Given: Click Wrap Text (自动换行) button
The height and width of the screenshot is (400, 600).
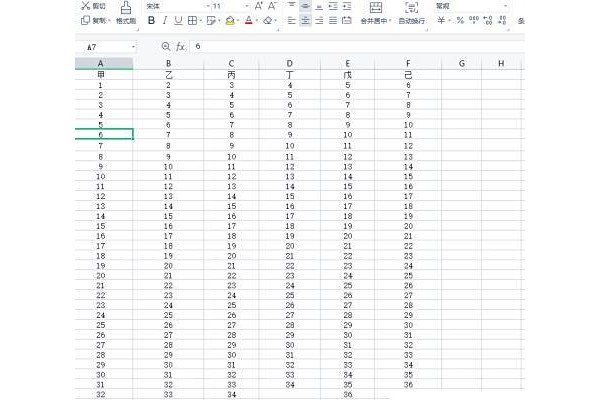Looking at the screenshot, I should 411,13.
